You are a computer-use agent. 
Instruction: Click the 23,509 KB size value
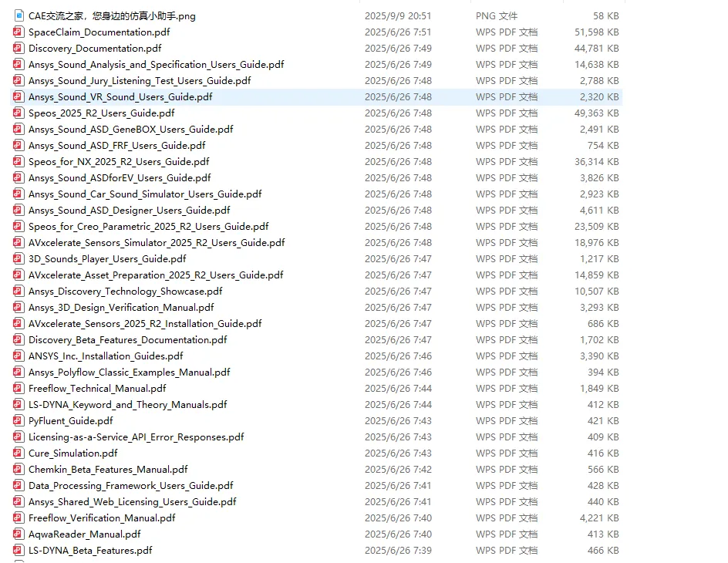(x=597, y=227)
